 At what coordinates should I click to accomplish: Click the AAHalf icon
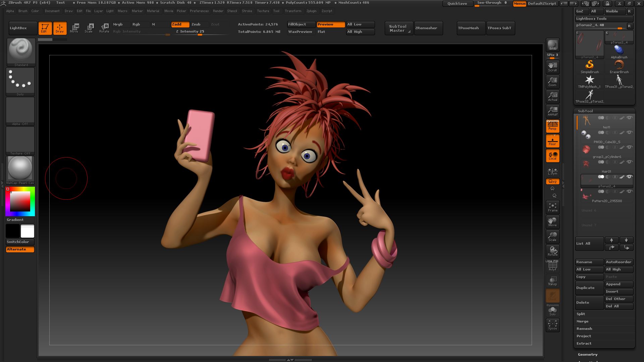click(x=552, y=111)
